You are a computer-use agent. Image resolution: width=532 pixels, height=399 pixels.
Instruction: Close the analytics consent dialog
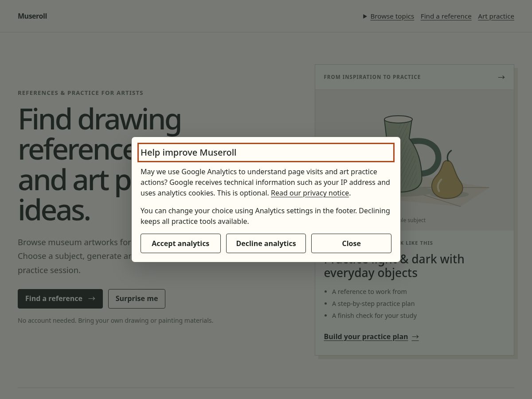(x=351, y=243)
